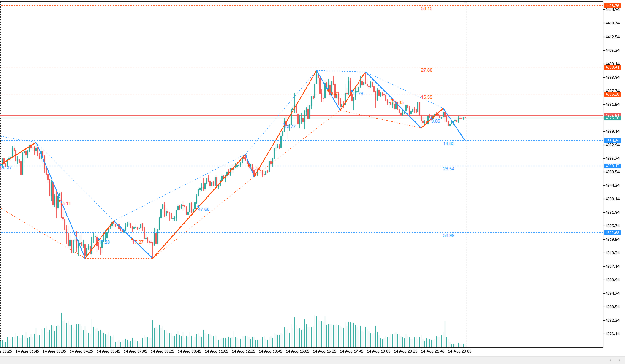Click the 14 Aug 05:45 time label
This screenshot has height=364, width=625.
click(108, 351)
